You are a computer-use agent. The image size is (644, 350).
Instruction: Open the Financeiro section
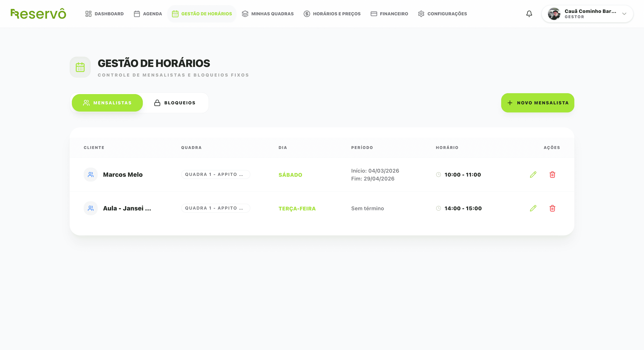[x=389, y=14]
